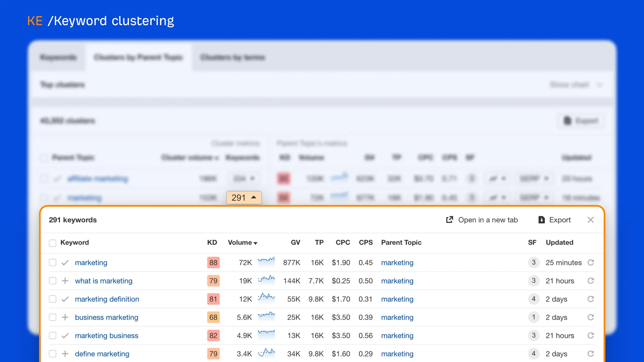Check the 'define marketing' row checkbox
The height and width of the screenshot is (362, 644).
point(53,354)
